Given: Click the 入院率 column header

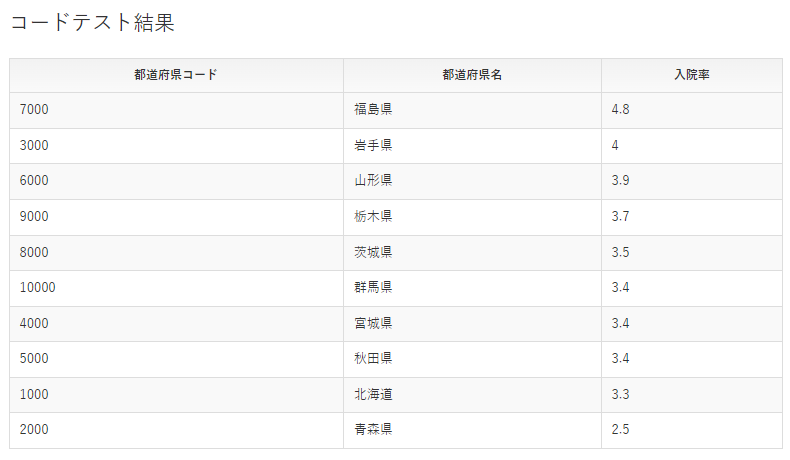Looking at the screenshot, I should (x=692, y=75).
